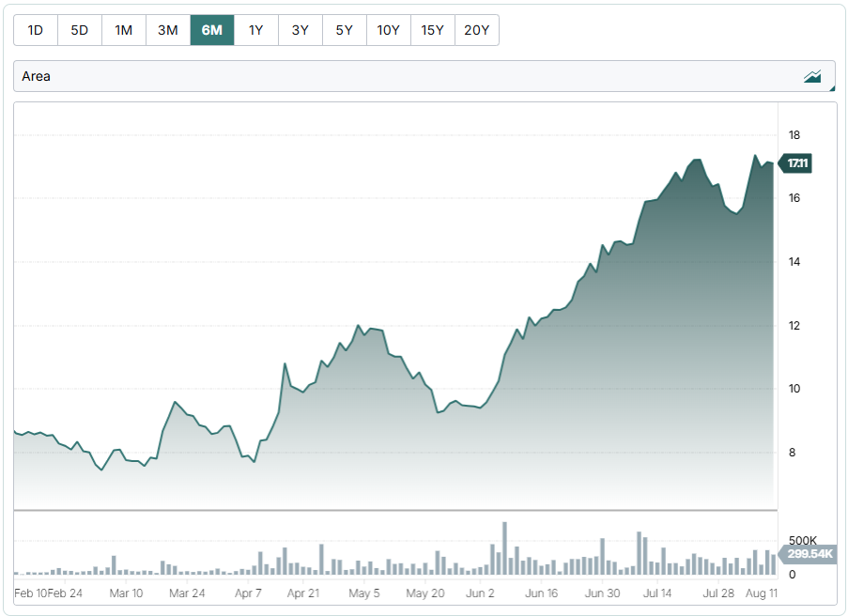Switch chart to 1Y range

(256, 30)
